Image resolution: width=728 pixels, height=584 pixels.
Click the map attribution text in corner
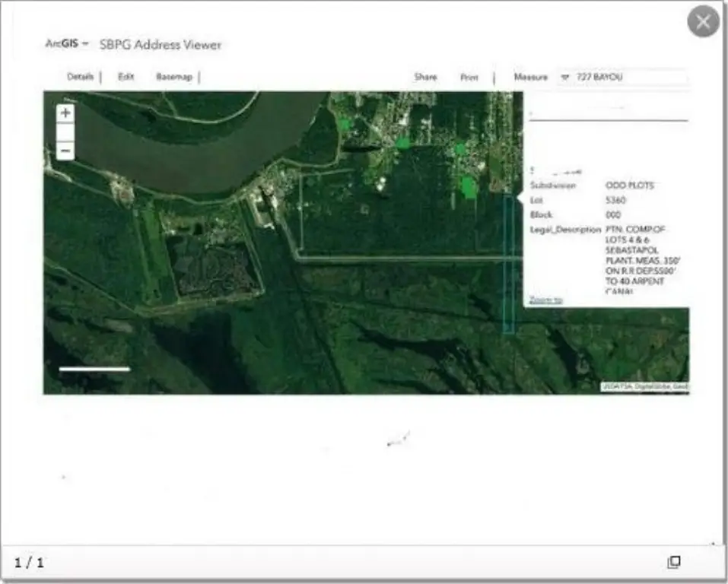pos(644,387)
